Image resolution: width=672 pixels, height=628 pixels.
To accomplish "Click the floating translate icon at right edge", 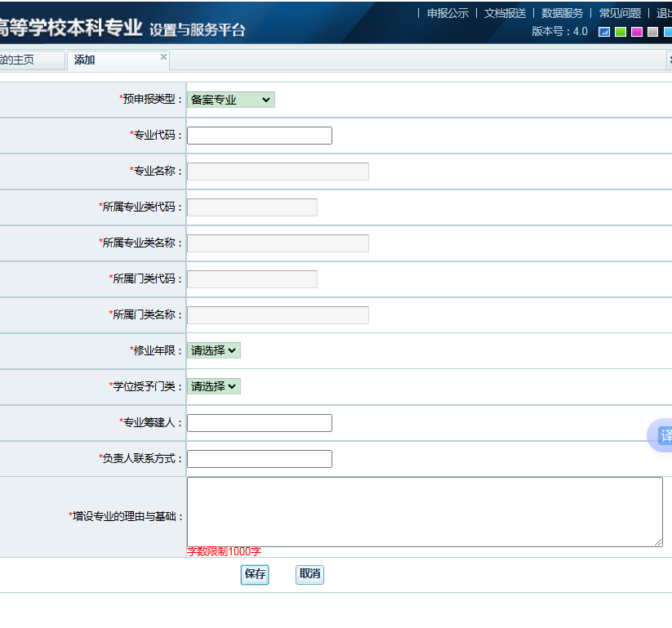I will pyautogui.click(x=663, y=436).
